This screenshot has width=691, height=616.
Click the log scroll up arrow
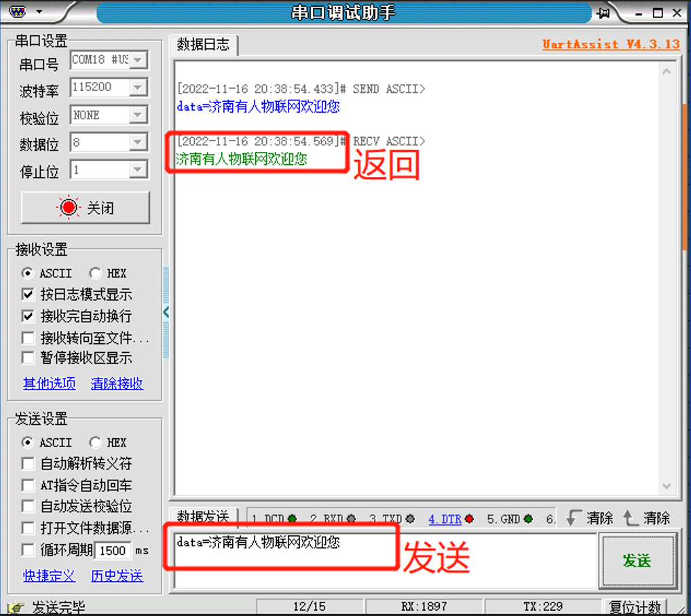tap(667, 71)
